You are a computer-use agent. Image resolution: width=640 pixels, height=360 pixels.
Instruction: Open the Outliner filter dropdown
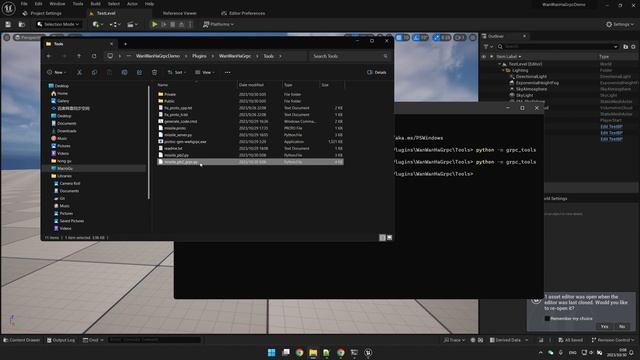(x=488, y=47)
